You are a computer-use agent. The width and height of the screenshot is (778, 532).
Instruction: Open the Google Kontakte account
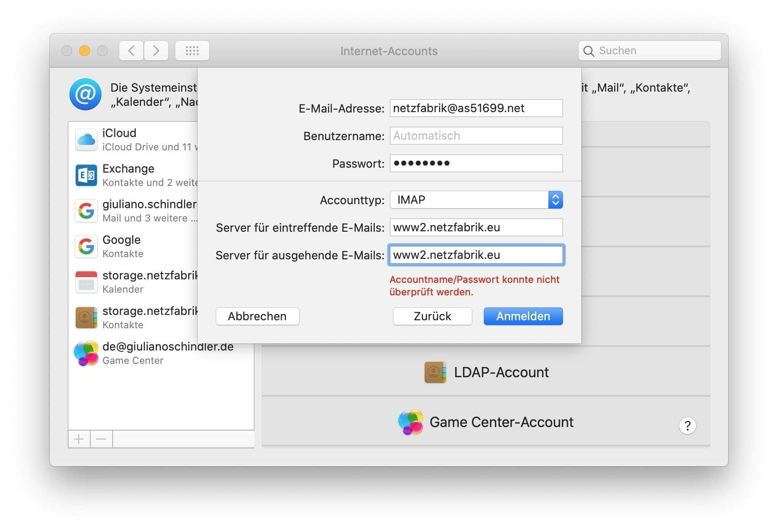(x=86, y=246)
